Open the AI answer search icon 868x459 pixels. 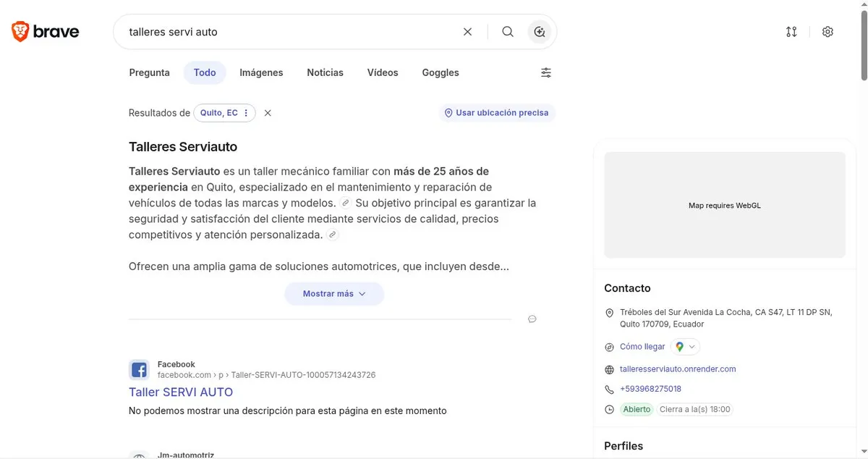click(539, 32)
